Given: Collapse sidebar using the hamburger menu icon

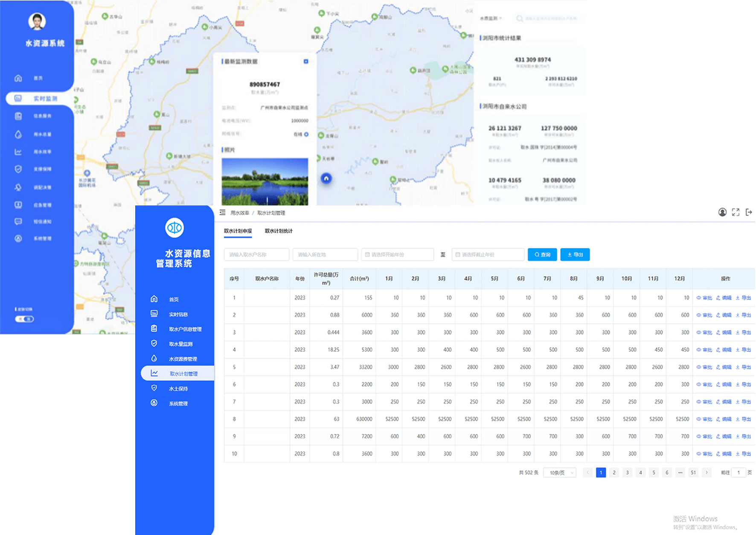Looking at the screenshot, I should coord(222,213).
